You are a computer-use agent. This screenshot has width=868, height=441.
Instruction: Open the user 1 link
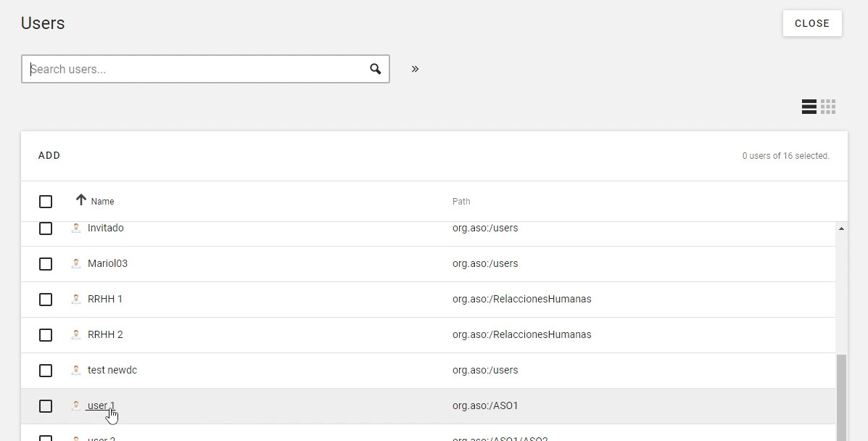tap(101, 405)
